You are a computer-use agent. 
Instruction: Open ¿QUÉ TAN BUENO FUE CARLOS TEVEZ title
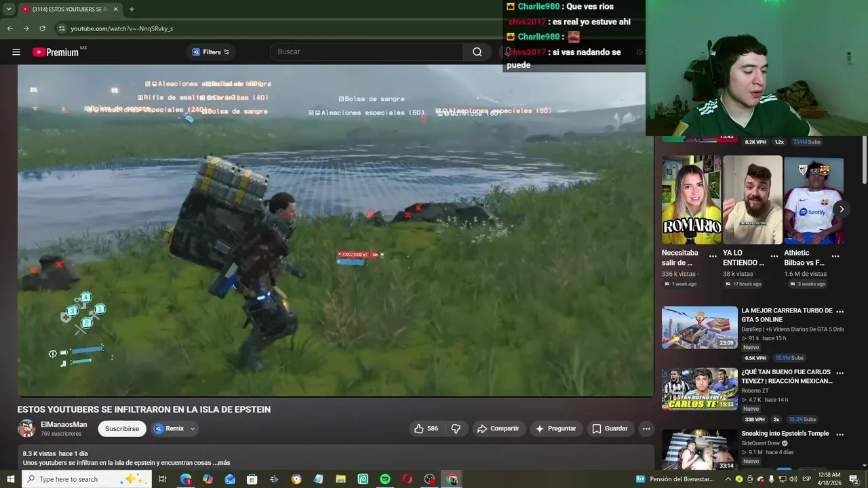tap(787, 377)
